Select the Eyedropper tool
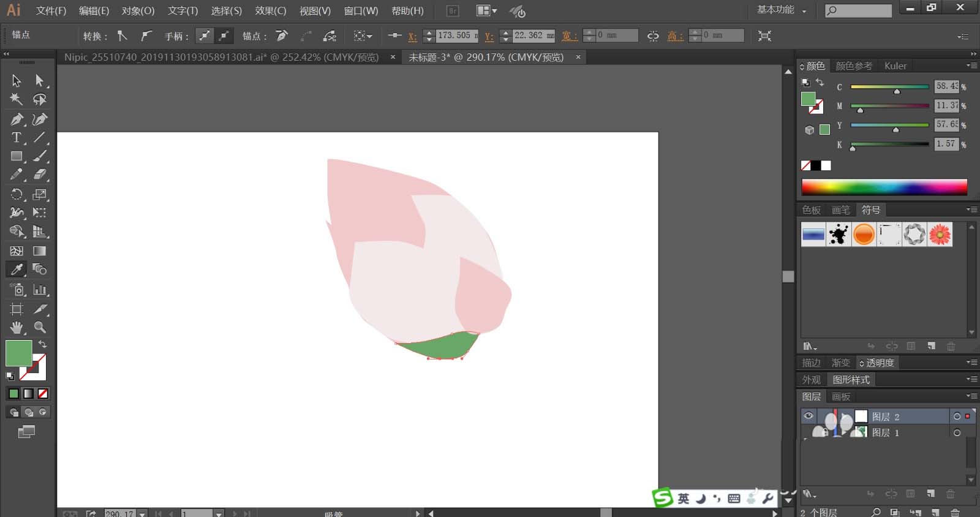 (17, 270)
